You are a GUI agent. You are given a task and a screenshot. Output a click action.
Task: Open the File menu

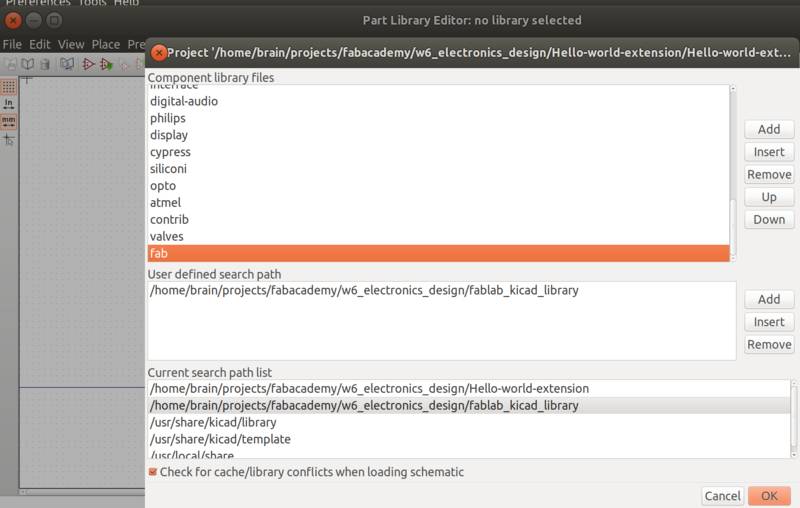[12, 44]
